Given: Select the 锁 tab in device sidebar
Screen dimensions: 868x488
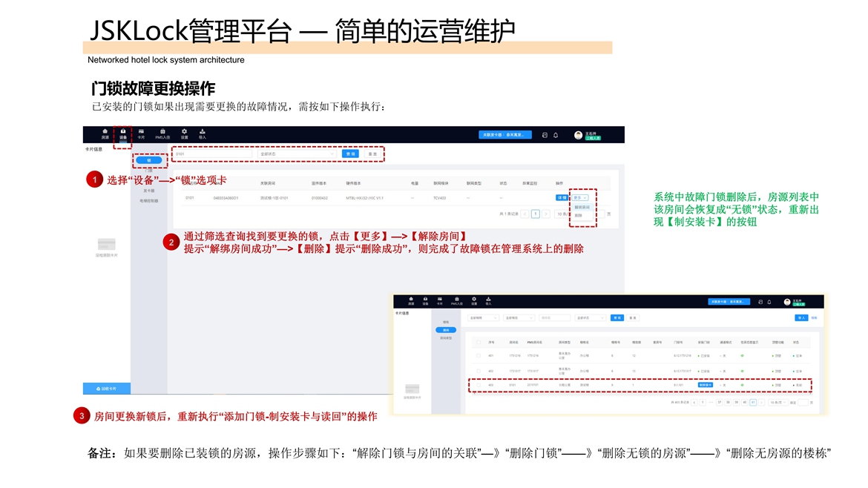Looking at the screenshot, I should pyautogui.click(x=149, y=160).
